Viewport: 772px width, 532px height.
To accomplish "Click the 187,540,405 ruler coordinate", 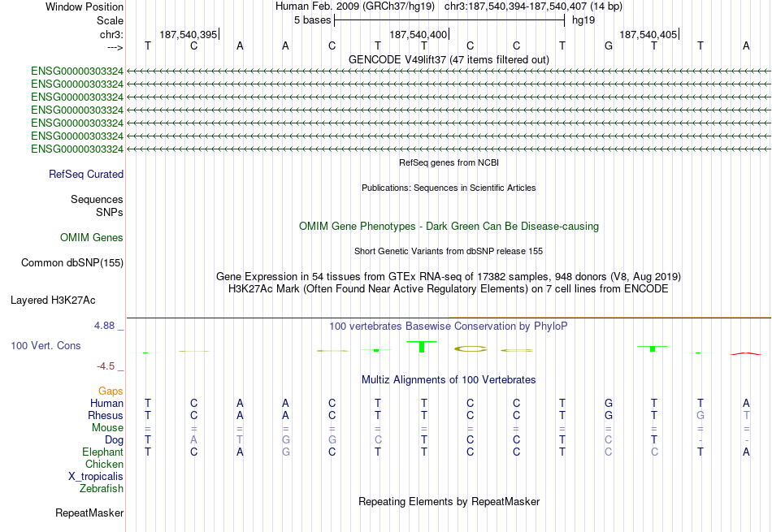I will pyautogui.click(x=648, y=34).
